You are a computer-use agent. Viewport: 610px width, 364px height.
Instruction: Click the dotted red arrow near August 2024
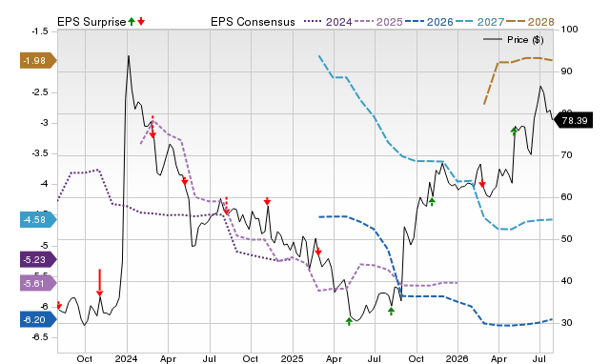coord(227,206)
